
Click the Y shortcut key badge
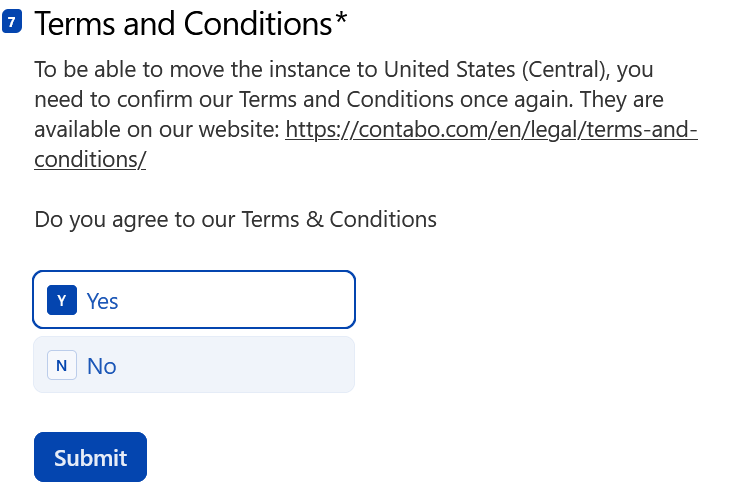pos(62,300)
